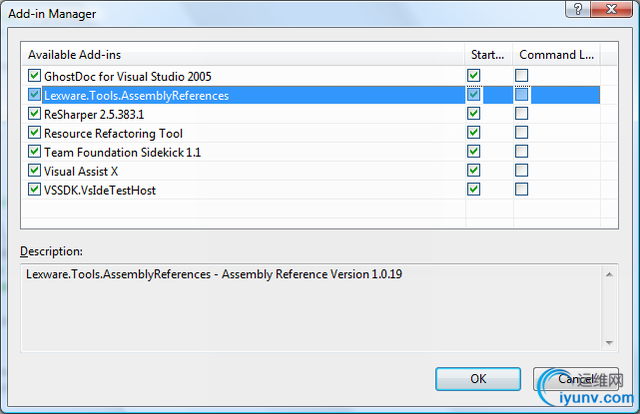The height and width of the screenshot is (414, 640).
Task: Disable the Visual Assist X add-in checkbox
Action: 34,170
